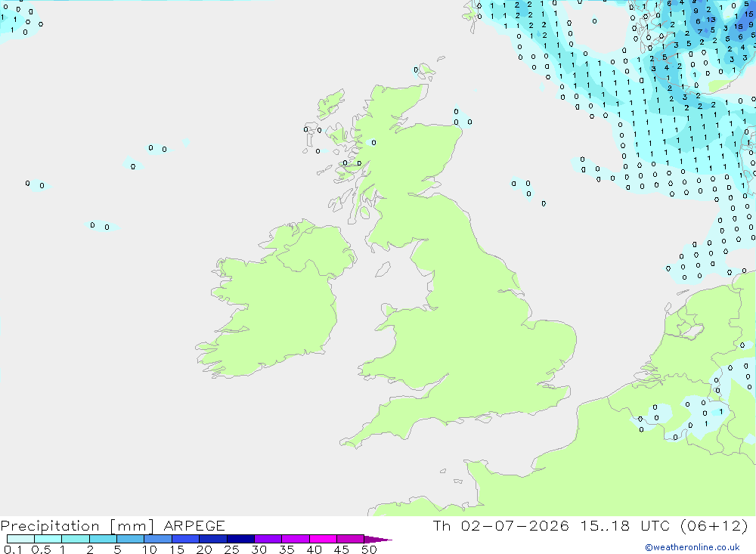Click the '0.5' legend scale label
Viewport: 756px width, 554px height.
41,549
